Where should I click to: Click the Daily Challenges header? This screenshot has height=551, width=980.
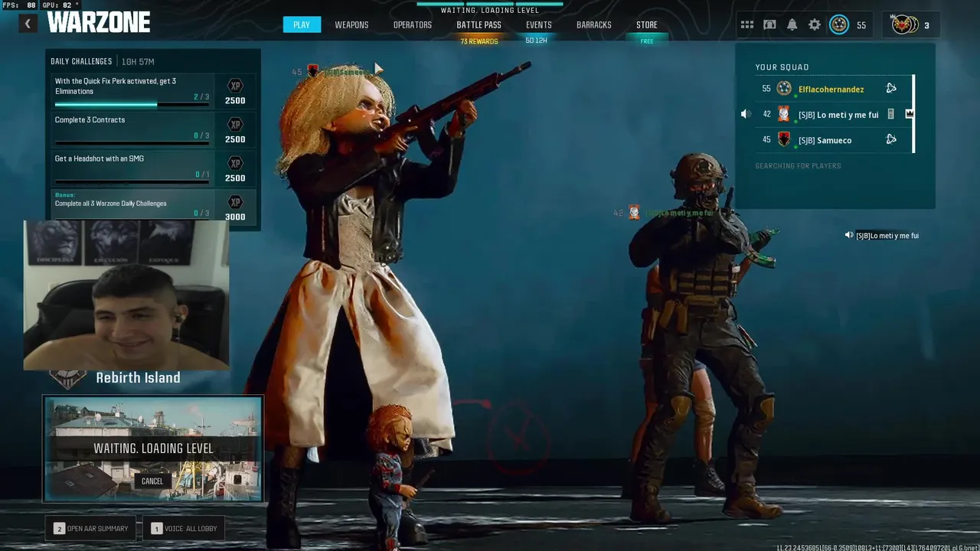(81, 61)
